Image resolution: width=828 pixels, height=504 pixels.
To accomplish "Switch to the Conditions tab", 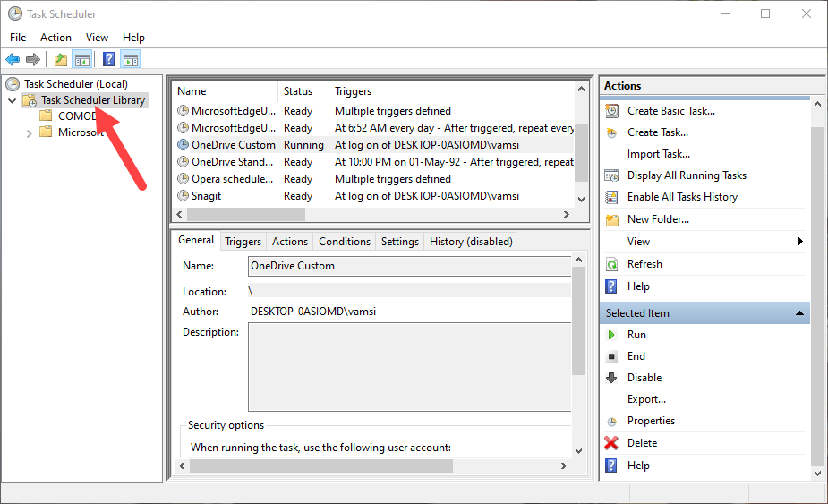I will 345,242.
